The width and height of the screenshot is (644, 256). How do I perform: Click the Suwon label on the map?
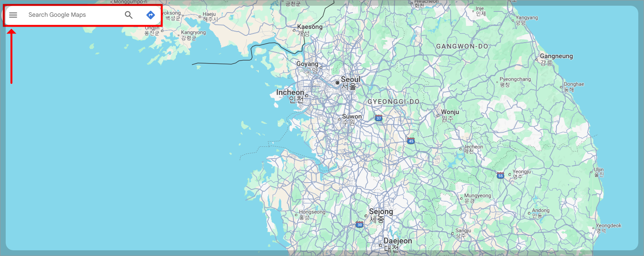coord(352,119)
